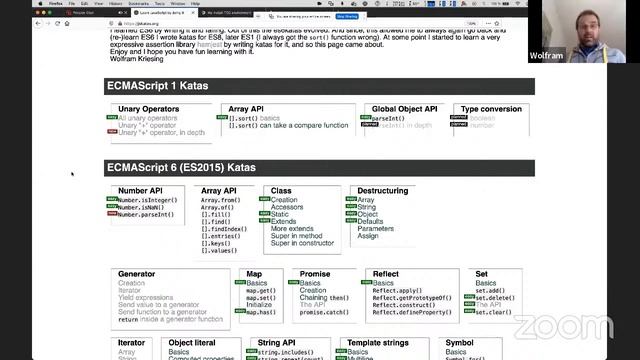Open the Firefox File menu
Image resolution: width=640 pixels, height=360 pixels.
[71, 4]
